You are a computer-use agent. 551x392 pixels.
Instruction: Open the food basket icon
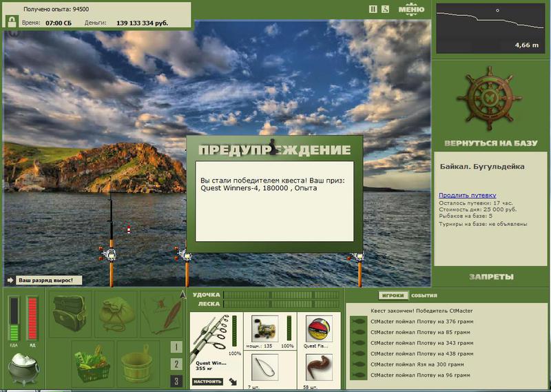(93, 364)
